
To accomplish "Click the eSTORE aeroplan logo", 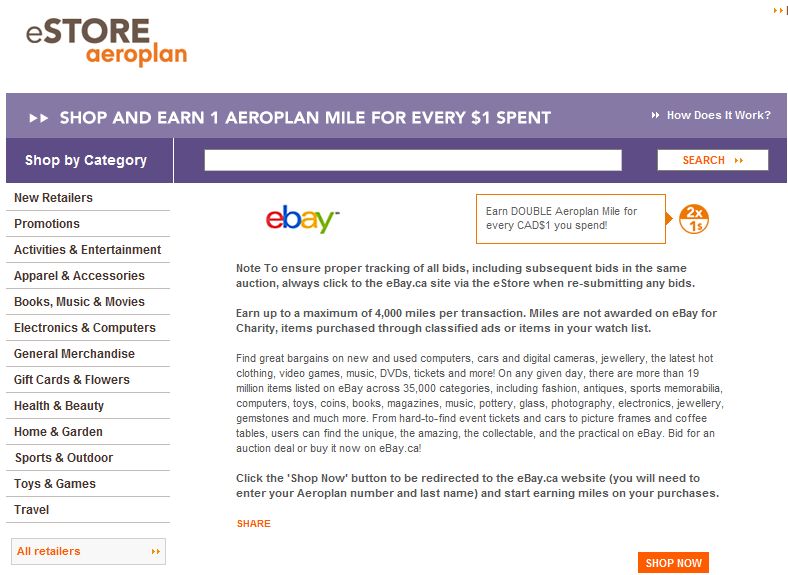I will coord(107,42).
